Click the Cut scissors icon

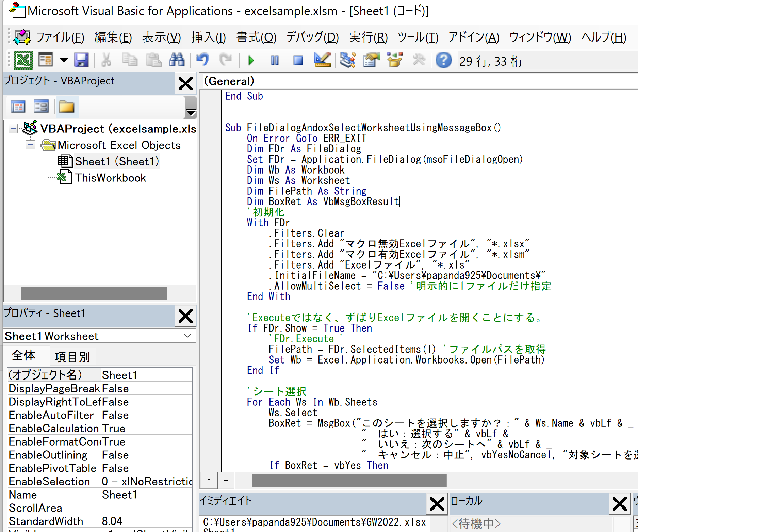click(x=107, y=61)
